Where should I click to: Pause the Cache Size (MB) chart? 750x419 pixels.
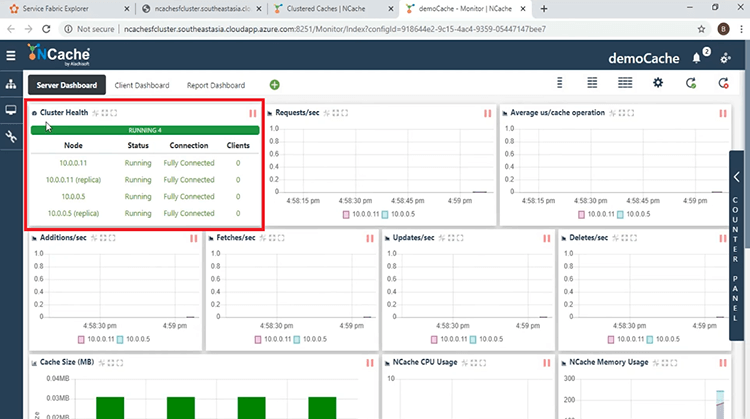(x=370, y=363)
